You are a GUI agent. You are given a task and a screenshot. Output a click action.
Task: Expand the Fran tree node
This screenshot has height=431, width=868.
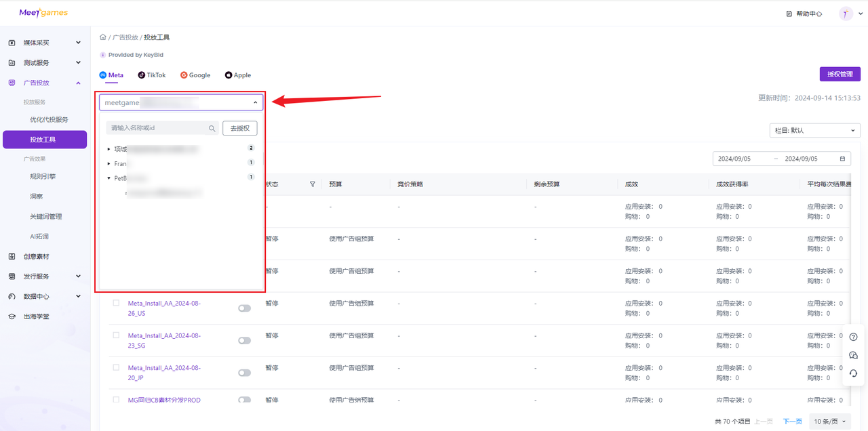tap(108, 163)
